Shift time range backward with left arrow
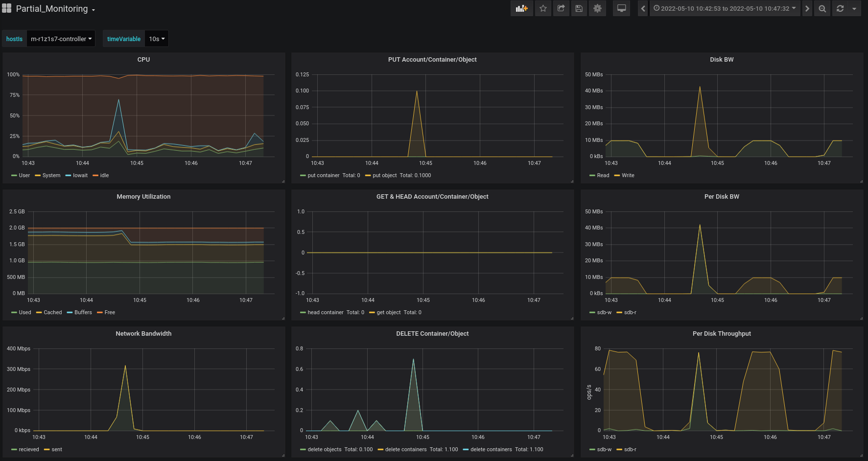The image size is (868, 461). (643, 8)
